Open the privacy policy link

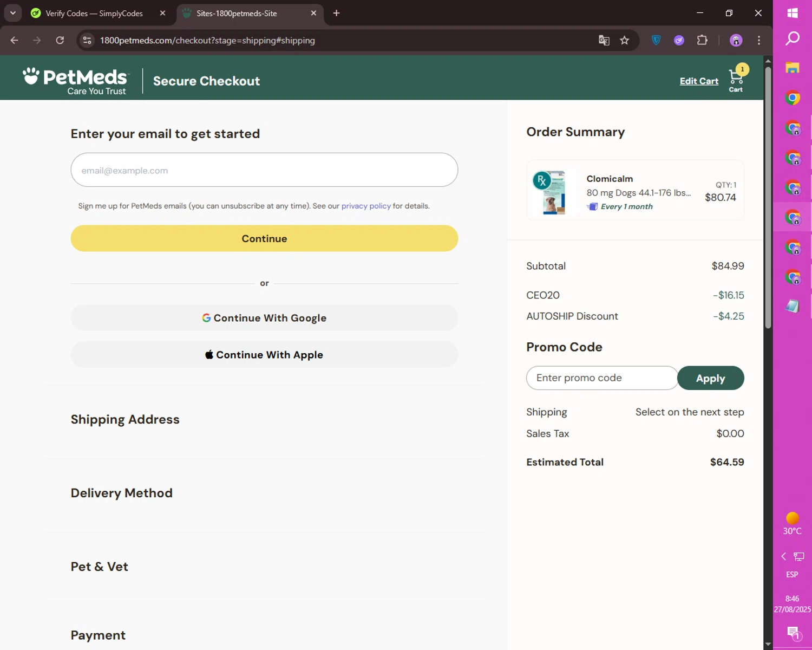[x=366, y=206]
